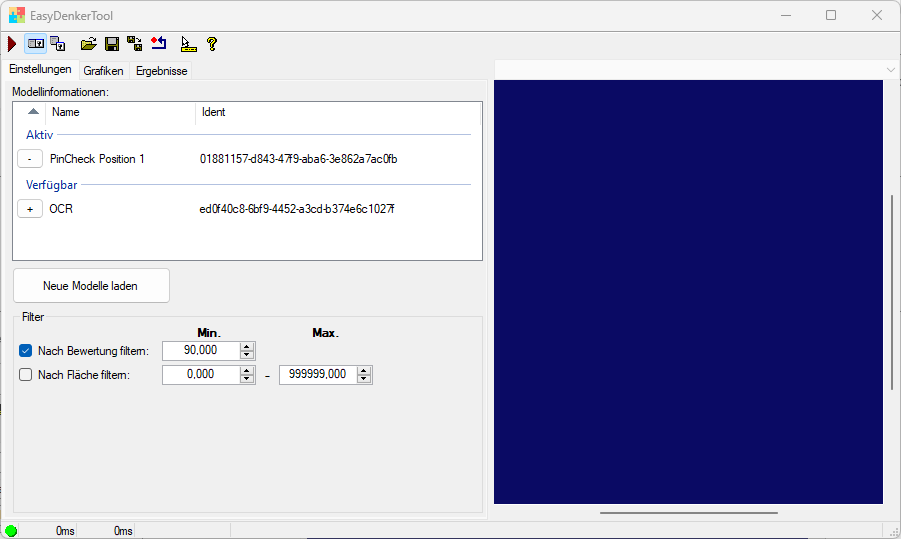Click the blue arrow with red dot icon
This screenshot has height=539, width=901.
pyautogui.click(x=159, y=44)
